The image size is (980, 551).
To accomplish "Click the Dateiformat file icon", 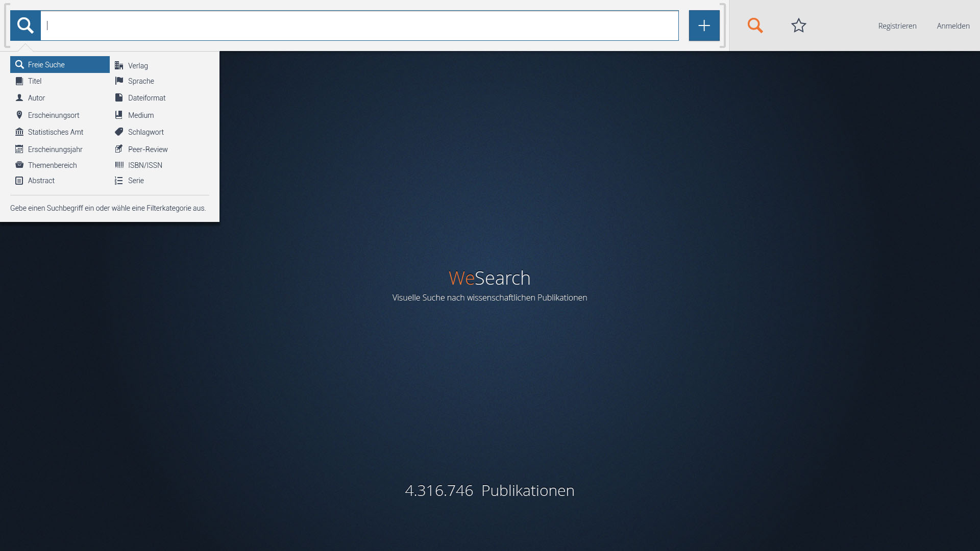I will (119, 98).
